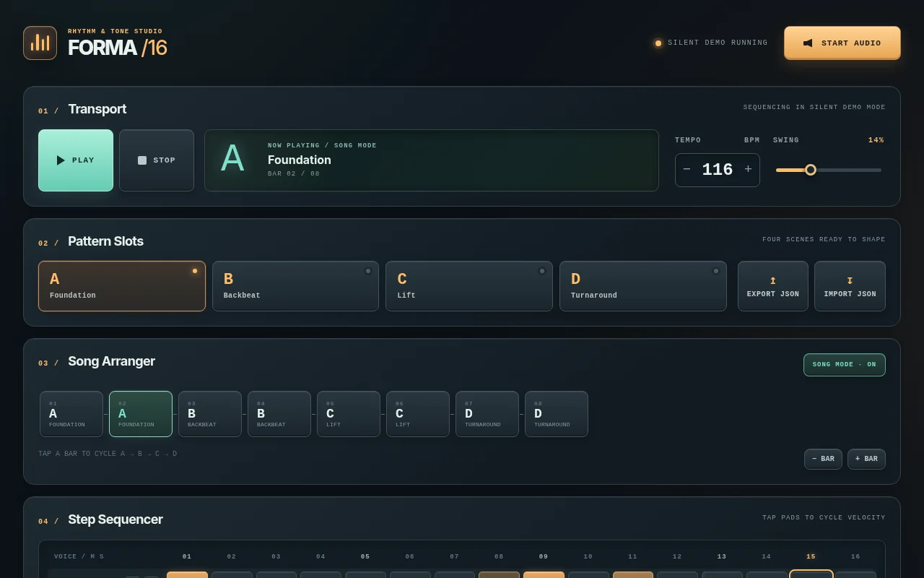Select pattern slot C Lift
This screenshot has width=924, height=578.
[x=469, y=286]
